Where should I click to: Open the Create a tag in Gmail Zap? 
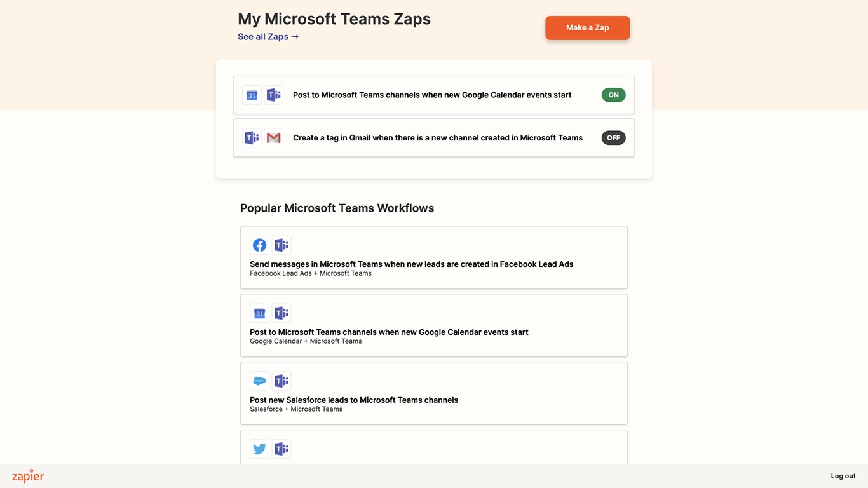tap(437, 138)
